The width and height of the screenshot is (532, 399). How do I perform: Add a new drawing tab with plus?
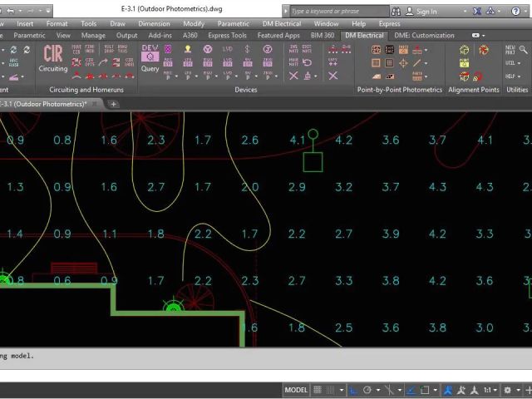coord(114,104)
